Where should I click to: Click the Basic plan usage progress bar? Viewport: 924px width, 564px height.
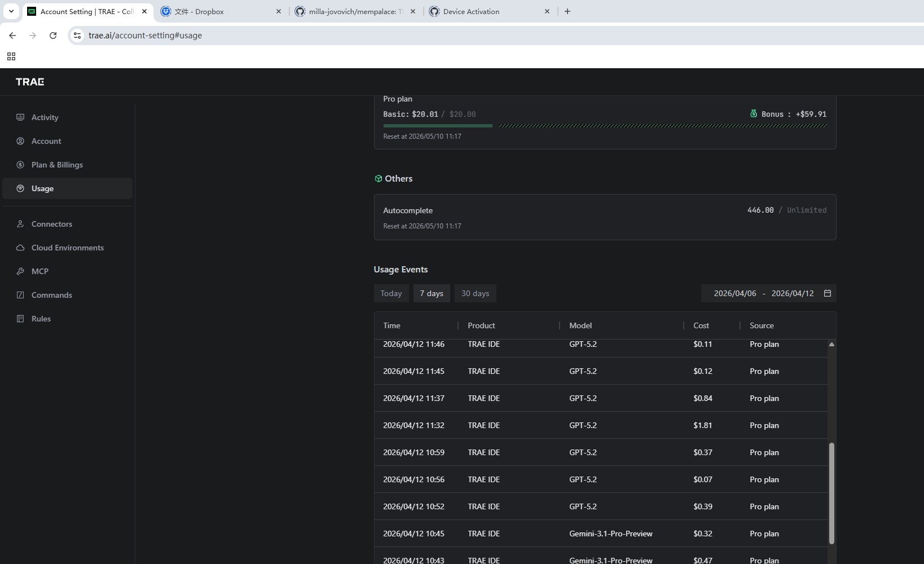[x=438, y=126]
